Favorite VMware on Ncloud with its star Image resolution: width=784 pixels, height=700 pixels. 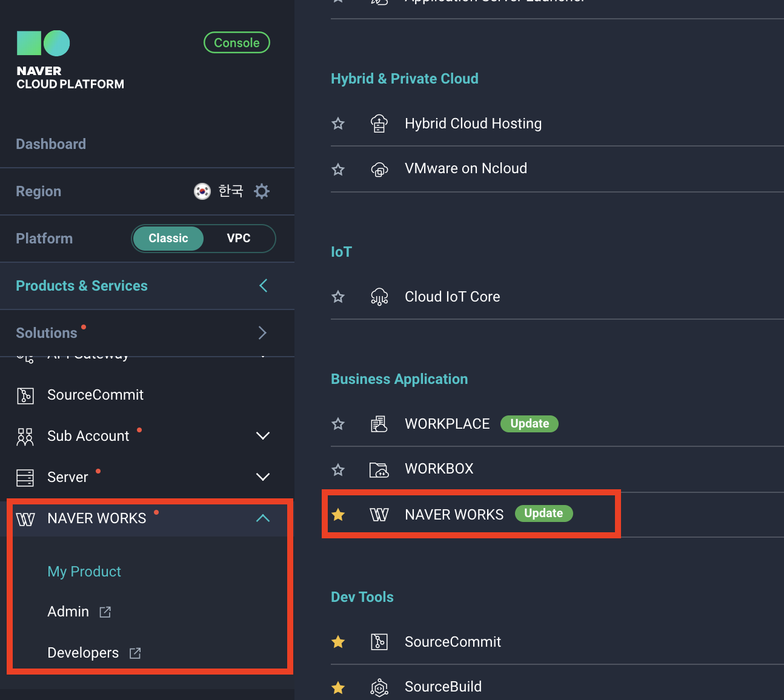click(x=338, y=169)
